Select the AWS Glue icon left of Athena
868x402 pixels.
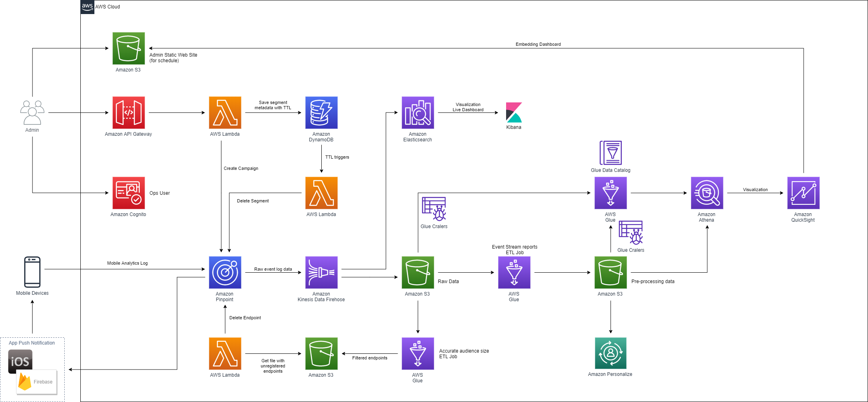coord(611,193)
